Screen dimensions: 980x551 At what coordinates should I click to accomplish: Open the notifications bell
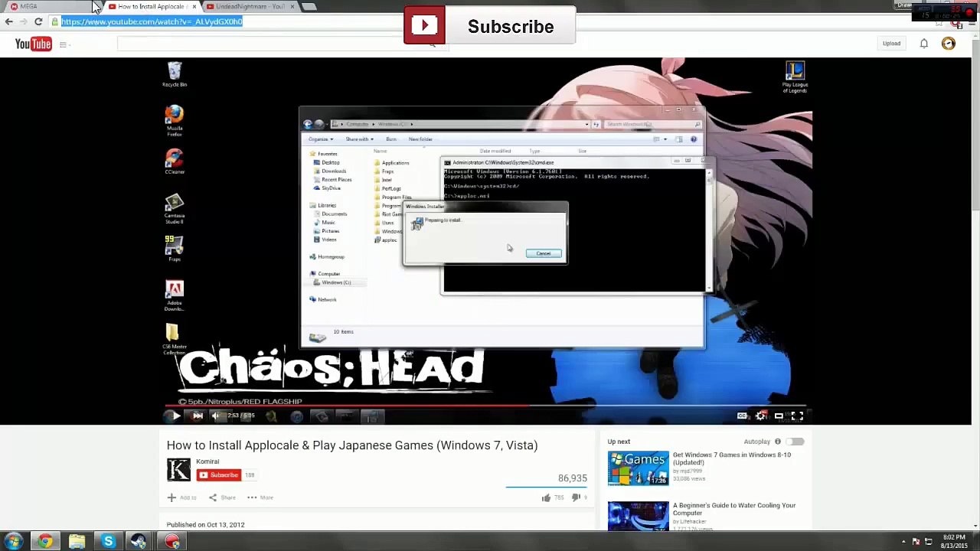click(924, 44)
